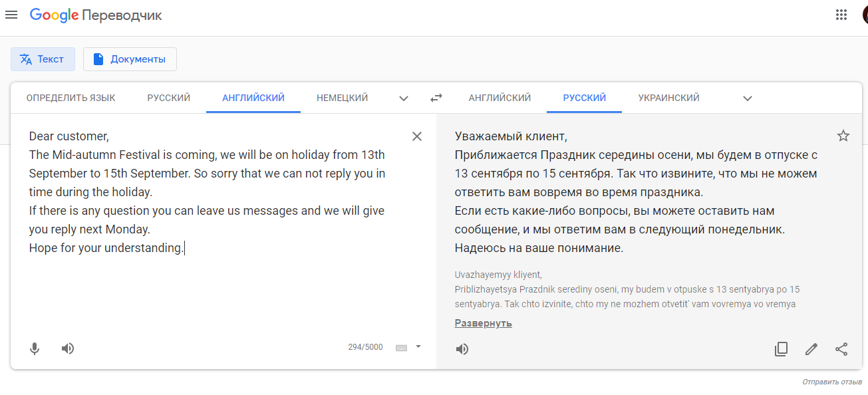This screenshot has width=868, height=395.
Task: Copy the translation to clipboard
Action: [x=781, y=349]
